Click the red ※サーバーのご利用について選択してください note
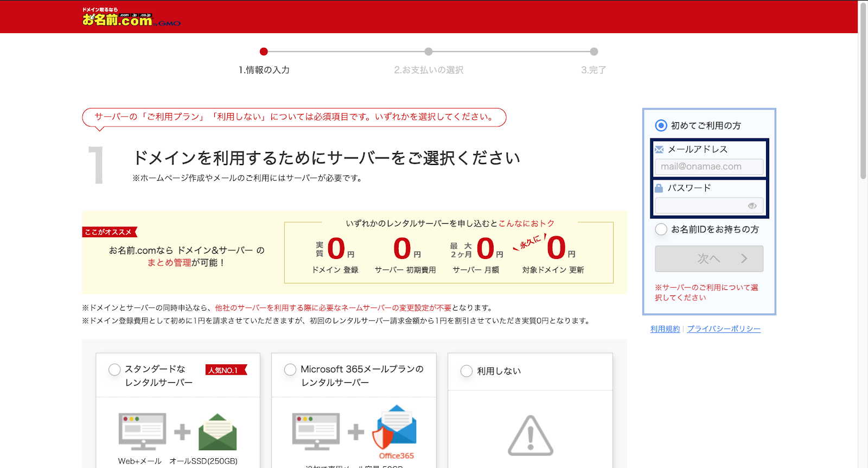The image size is (868, 468). [706, 293]
